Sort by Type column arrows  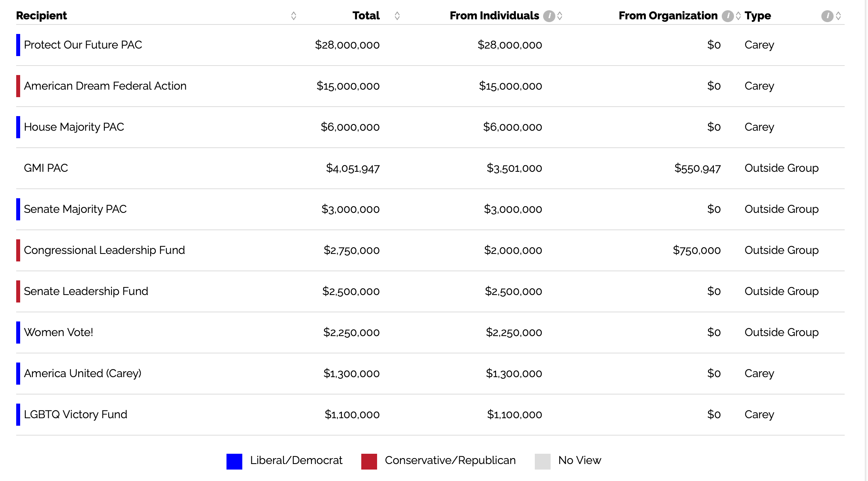pyautogui.click(x=838, y=16)
